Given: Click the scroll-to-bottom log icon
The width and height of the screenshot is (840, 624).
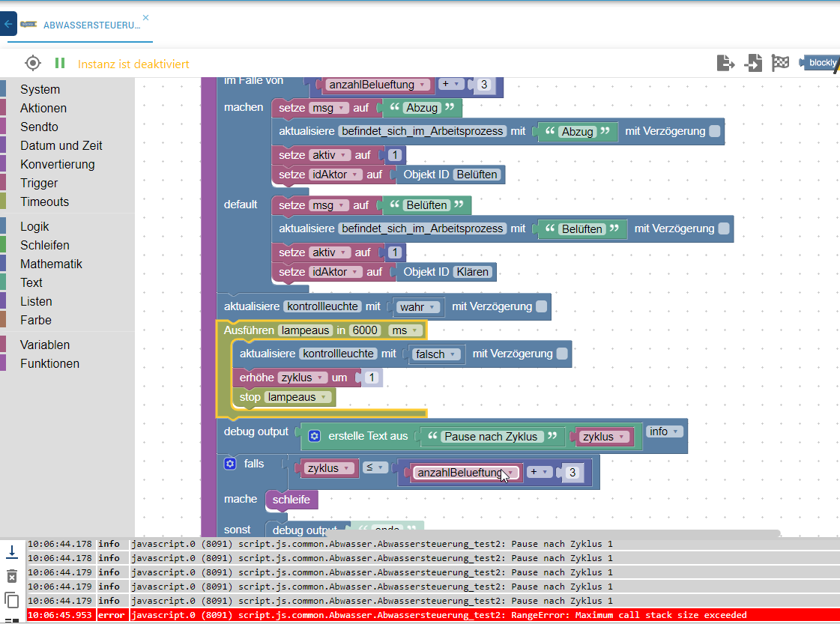Looking at the screenshot, I should tap(12, 552).
